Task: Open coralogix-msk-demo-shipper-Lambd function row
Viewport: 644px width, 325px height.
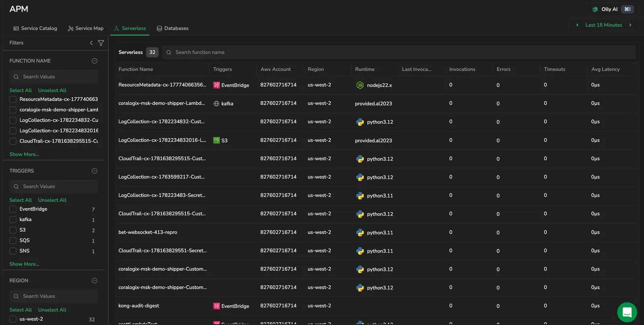Action: tap(161, 103)
